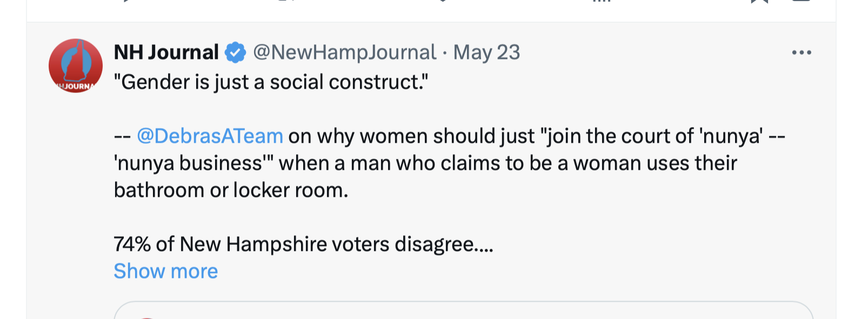Click the "Gender is just a social construct" quote

pos(271,82)
